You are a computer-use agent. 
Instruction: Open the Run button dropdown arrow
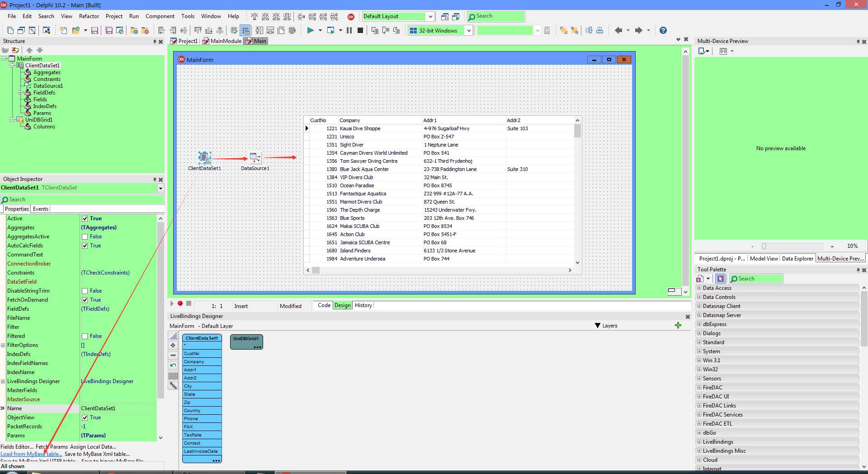point(320,30)
